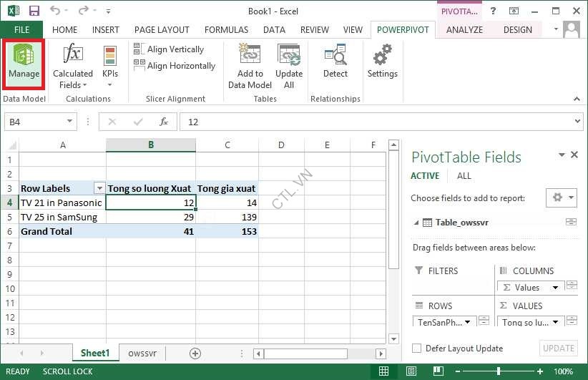Viewport: 588px width, 380px height.
Task: Click Align Vertically for slicers
Action: pyautogui.click(x=169, y=49)
